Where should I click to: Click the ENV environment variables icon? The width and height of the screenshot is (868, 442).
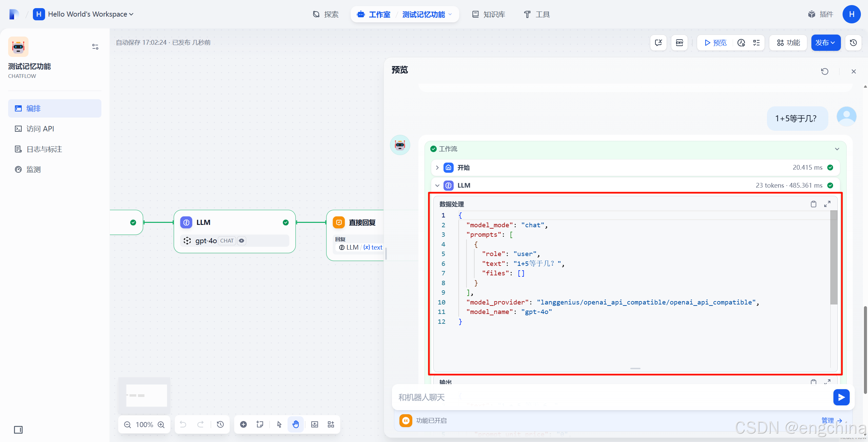click(679, 43)
